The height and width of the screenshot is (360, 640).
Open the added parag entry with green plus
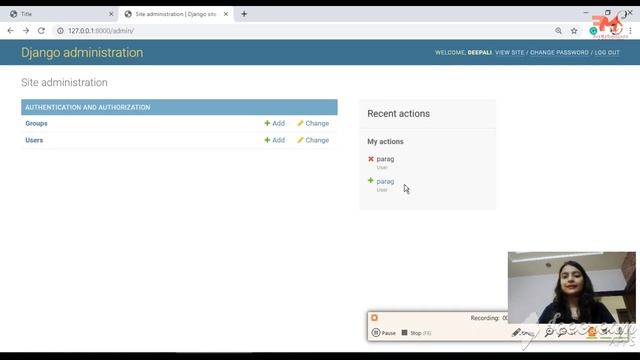pos(385,181)
